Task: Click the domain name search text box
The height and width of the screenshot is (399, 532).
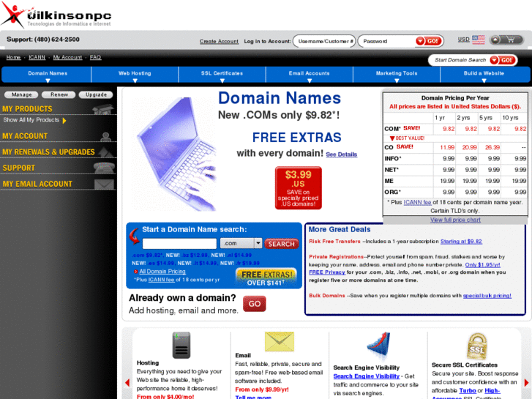Action: pos(179,244)
